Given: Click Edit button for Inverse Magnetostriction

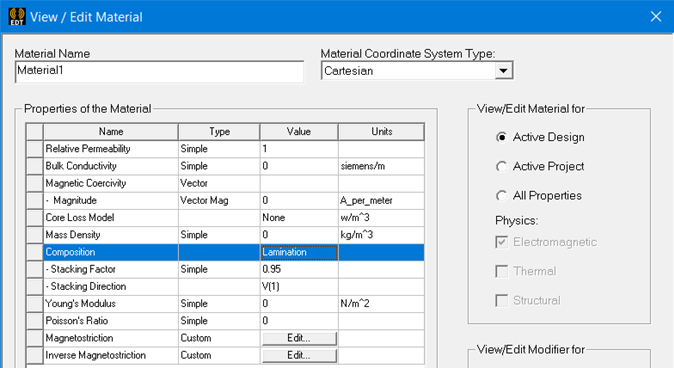Looking at the screenshot, I should tap(299, 356).
